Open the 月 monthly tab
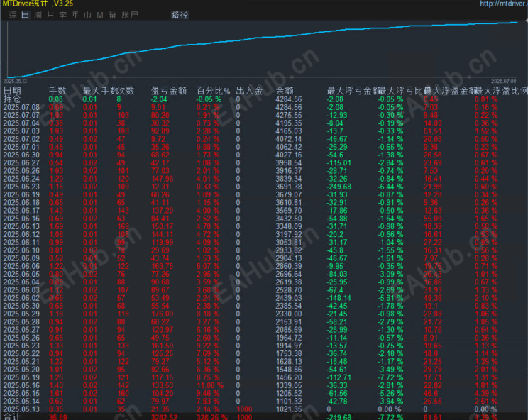This screenshot has height=420, width=528. click(50, 15)
